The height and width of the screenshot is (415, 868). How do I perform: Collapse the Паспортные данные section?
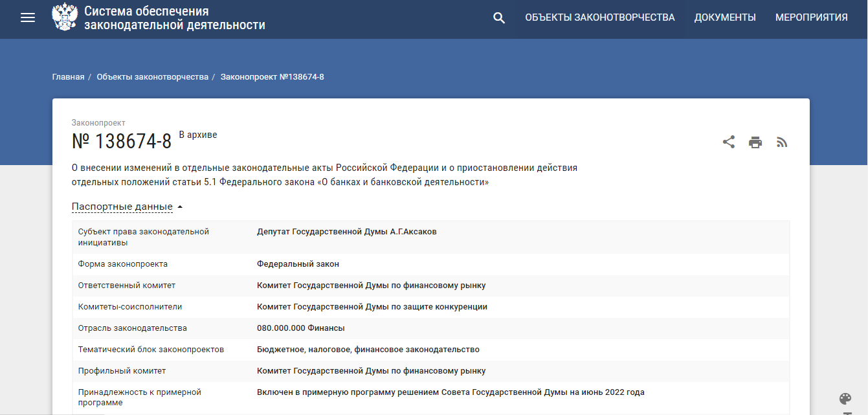[x=122, y=207]
